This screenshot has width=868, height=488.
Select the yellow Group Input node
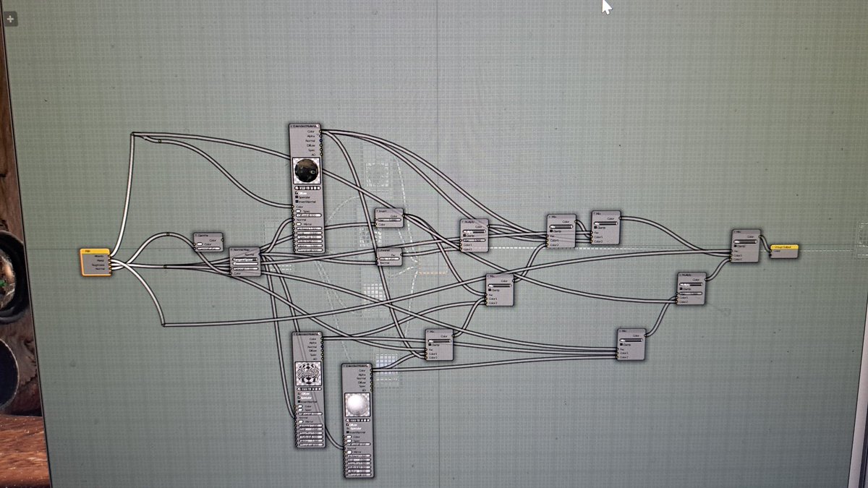click(95, 262)
